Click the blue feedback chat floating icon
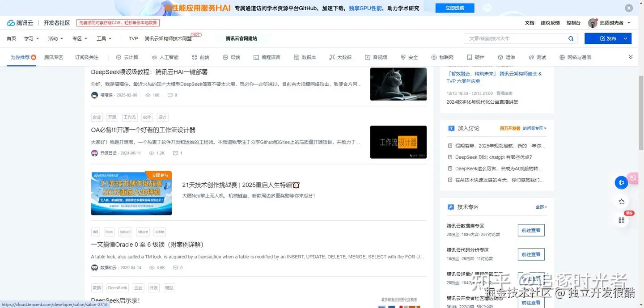This screenshot has height=308, width=644. [x=621, y=182]
